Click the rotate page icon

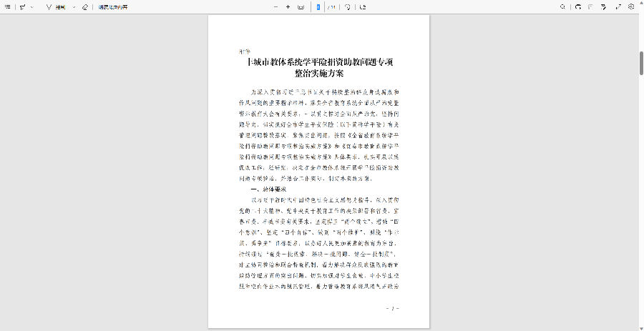pos(348,7)
